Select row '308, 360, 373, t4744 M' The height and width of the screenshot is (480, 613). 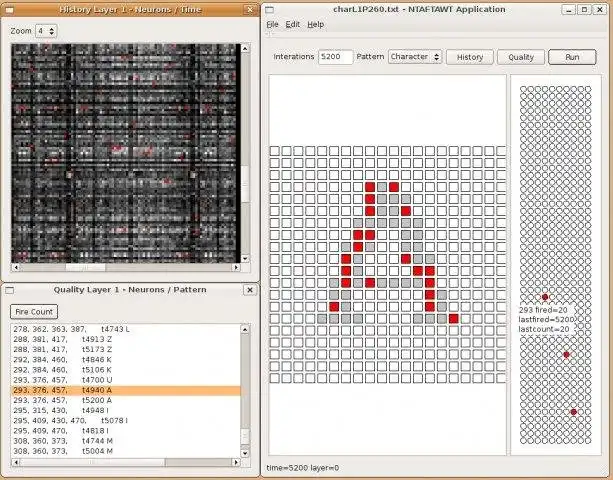[x=125, y=441]
